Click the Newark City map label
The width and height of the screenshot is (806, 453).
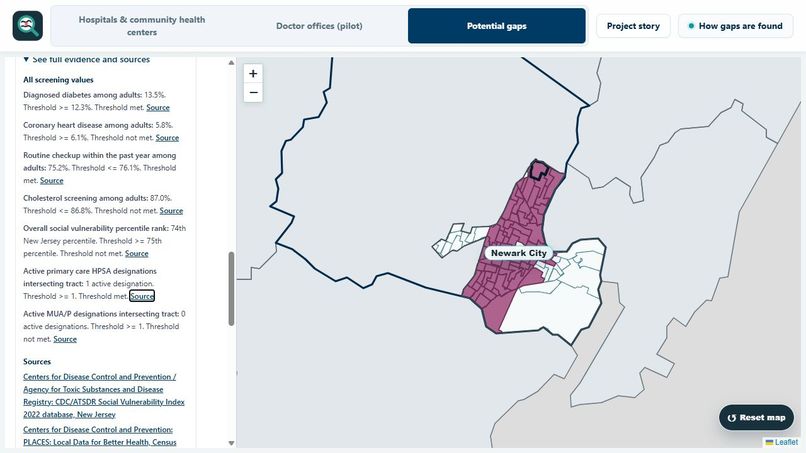coord(519,253)
